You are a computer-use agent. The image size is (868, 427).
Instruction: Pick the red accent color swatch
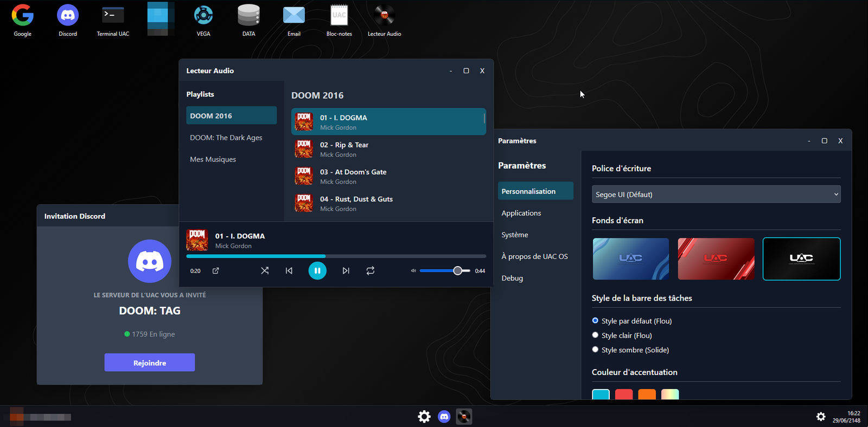624,394
